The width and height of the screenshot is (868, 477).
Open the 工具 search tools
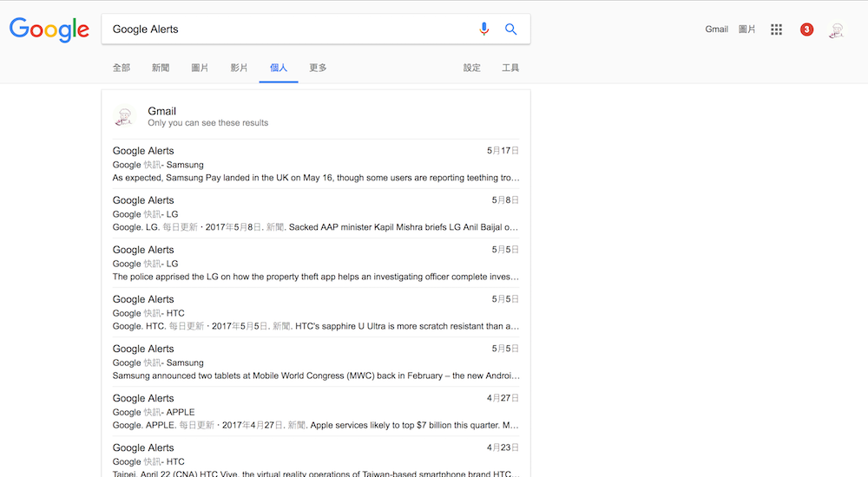[510, 68]
